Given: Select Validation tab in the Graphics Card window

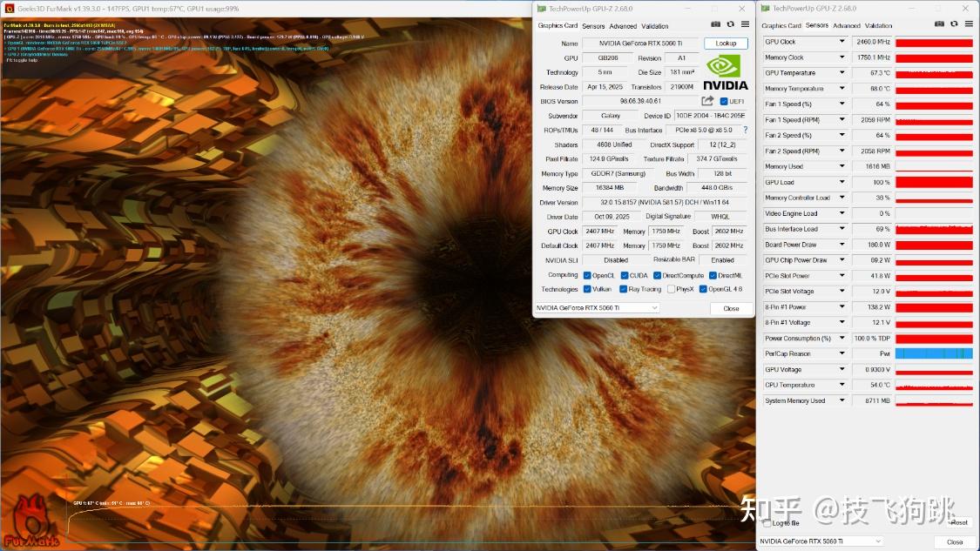Looking at the screenshot, I should click(x=654, y=26).
